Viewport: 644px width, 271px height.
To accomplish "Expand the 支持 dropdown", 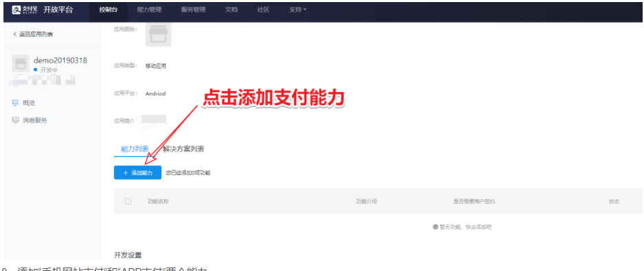I will pyautogui.click(x=297, y=10).
